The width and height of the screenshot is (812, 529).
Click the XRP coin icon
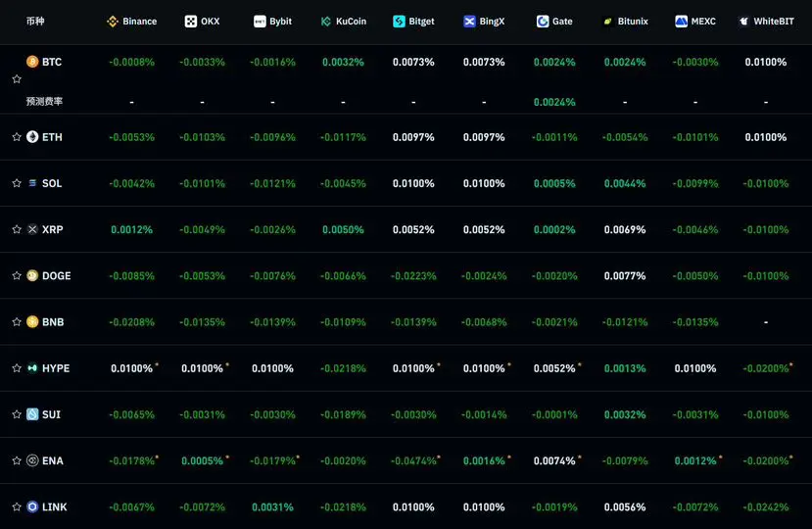32,229
